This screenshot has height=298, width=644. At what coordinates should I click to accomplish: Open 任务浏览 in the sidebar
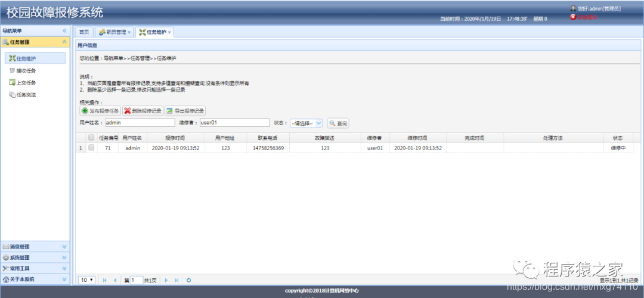(26, 95)
